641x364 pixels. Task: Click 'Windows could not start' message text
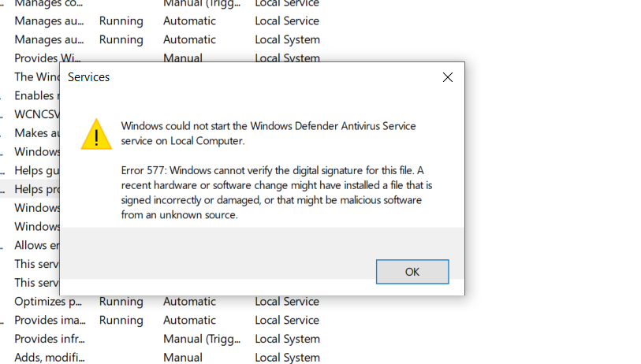[268, 133]
